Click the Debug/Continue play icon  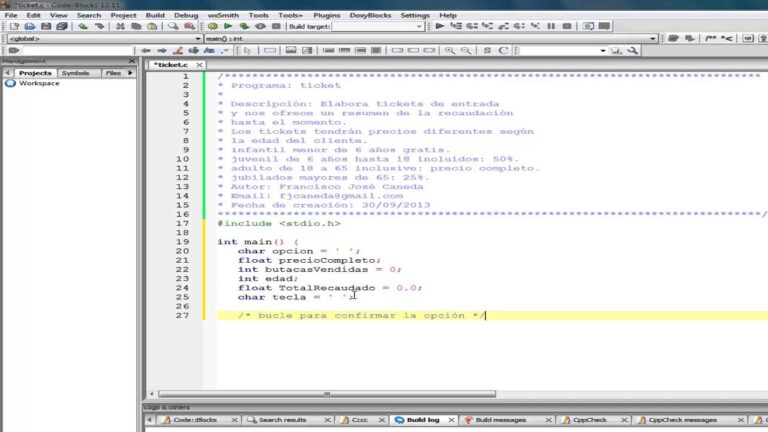coord(440,26)
